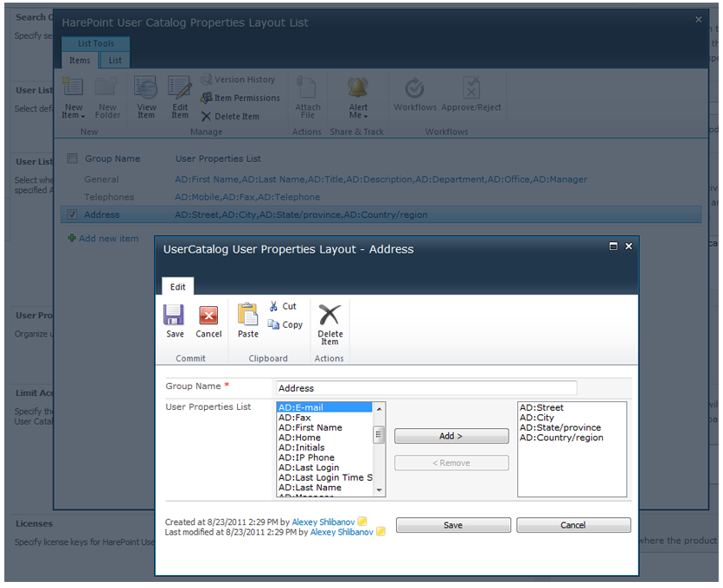The height and width of the screenshot is (588, 723).
Task: Click the Group Name text field
Action: (x=426, y=388)
